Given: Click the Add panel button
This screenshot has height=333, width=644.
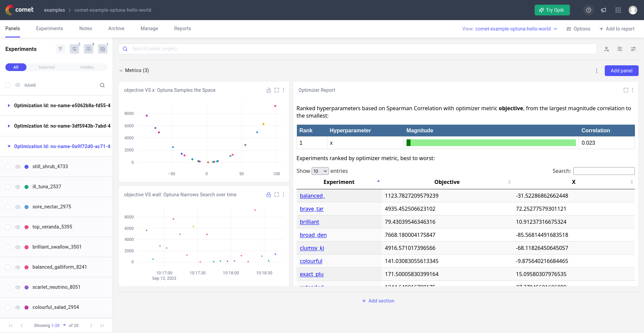Looking at the screenshot, I should point(621,71).
